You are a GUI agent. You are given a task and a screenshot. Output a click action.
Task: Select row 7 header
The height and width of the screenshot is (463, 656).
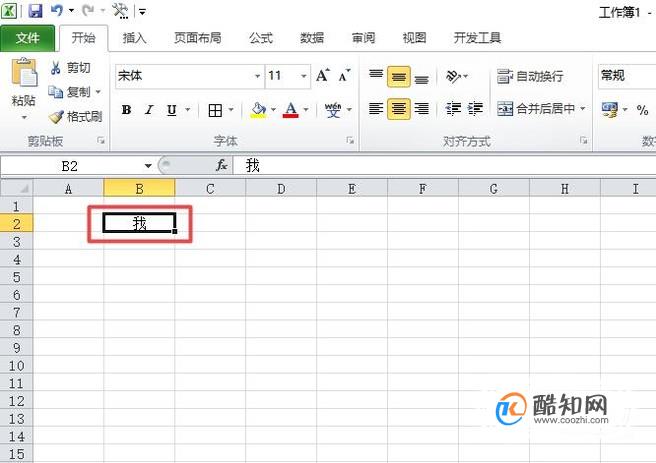click(x=17, y=312)
